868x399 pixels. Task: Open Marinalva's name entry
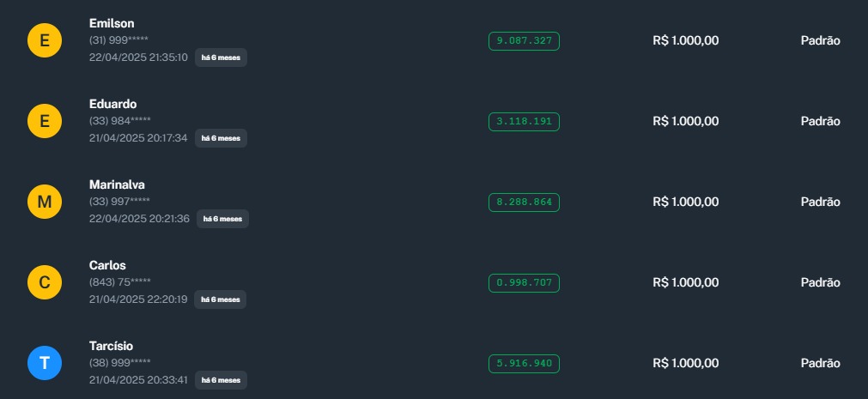point(118,184)
